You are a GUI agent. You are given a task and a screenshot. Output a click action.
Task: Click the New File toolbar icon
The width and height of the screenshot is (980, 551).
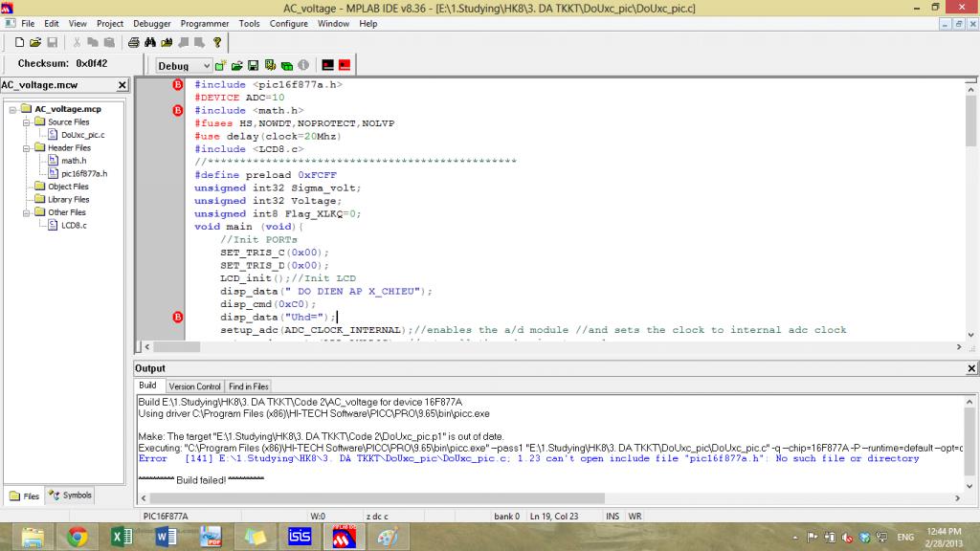click(19, 43)
